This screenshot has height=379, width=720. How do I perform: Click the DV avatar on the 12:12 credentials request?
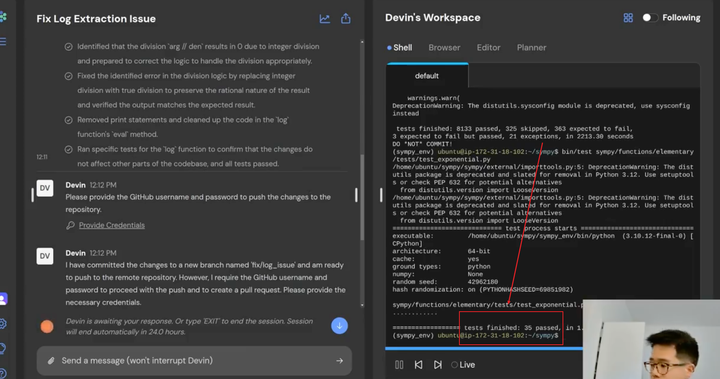click(45, 188)
